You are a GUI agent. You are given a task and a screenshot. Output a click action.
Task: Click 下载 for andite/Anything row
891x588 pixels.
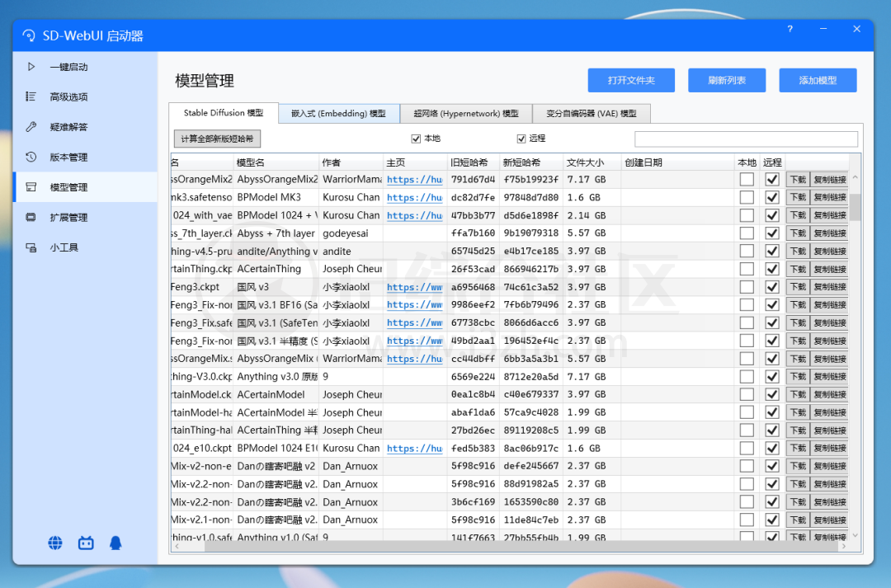click(798, 251)
